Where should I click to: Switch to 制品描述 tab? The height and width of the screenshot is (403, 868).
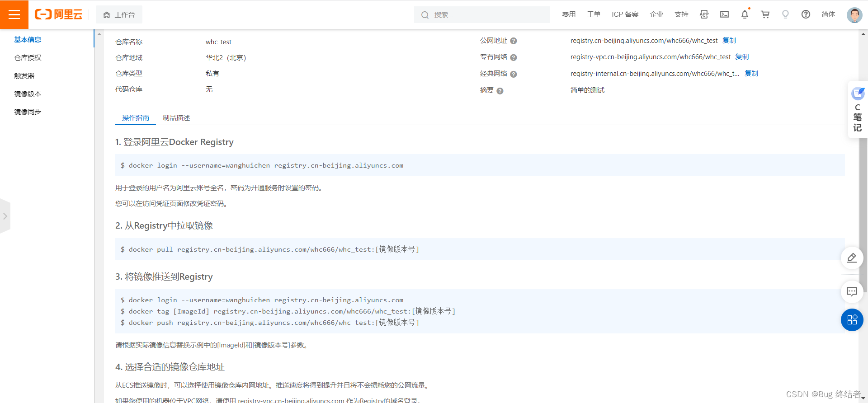pyautogui.click(x=176, y=118)
